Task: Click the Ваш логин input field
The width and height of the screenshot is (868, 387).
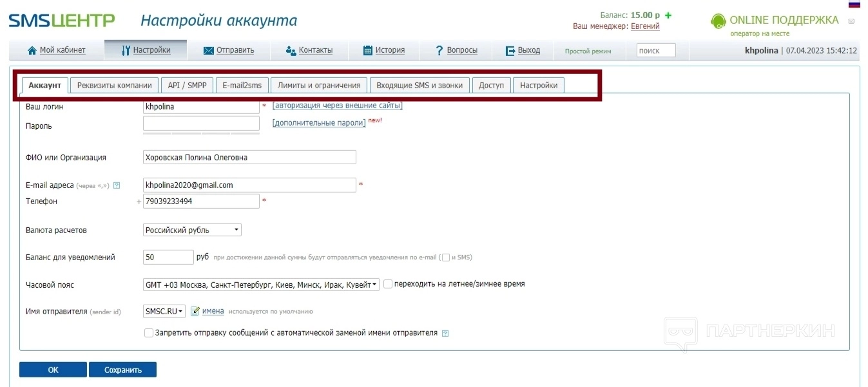Action: pyautogui.click(x=201, y=106)
